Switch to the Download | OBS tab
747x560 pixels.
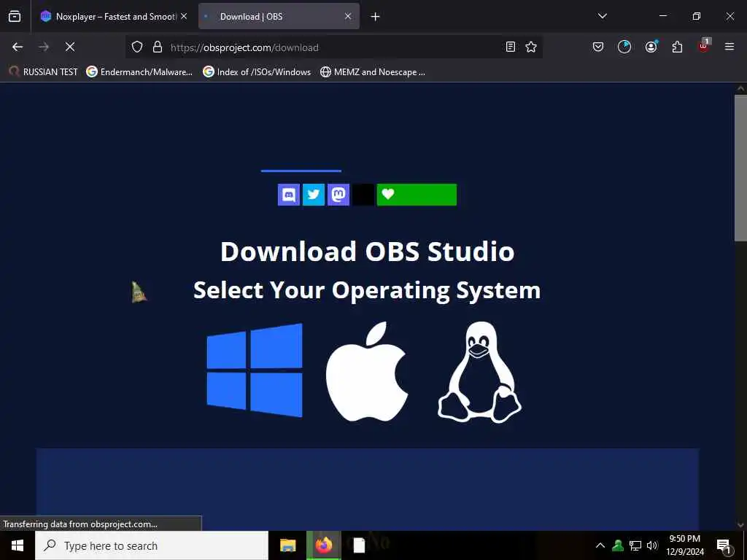click(279, 16)
